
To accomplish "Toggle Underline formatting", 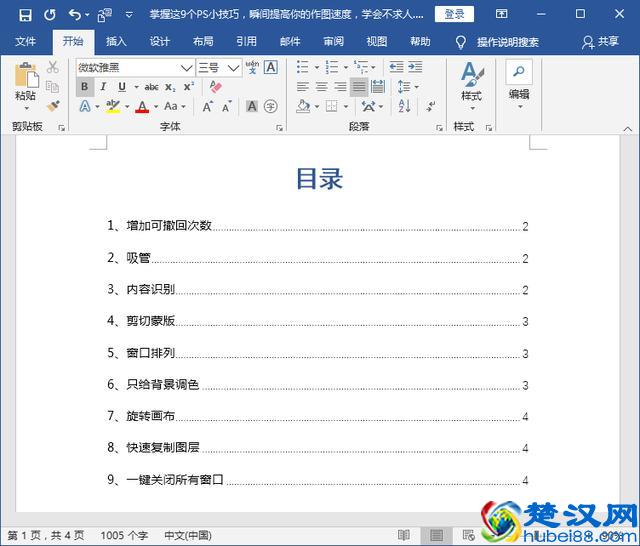I will tap(122, 87).
